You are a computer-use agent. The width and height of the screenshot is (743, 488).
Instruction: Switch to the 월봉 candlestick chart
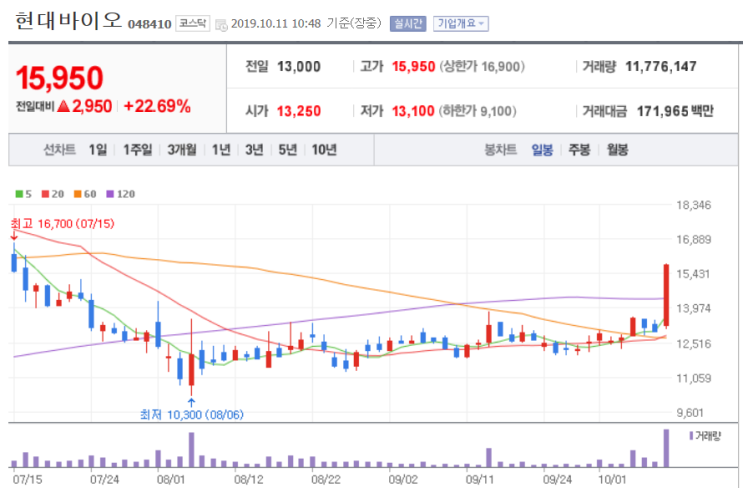coord(617,150)
